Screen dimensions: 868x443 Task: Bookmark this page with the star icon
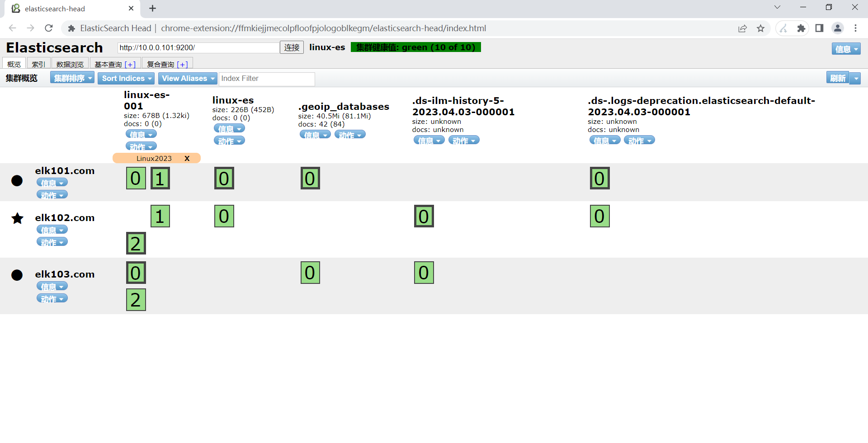point(761,28)
